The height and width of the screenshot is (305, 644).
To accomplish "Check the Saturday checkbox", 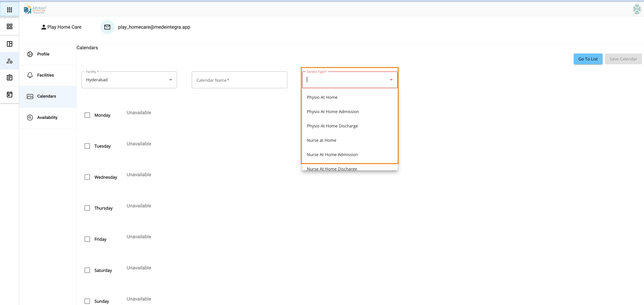I will (87, 270).
